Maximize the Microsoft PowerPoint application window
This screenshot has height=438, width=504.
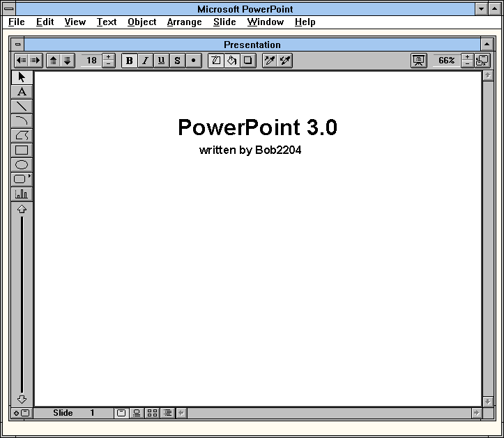pos(494,9)
